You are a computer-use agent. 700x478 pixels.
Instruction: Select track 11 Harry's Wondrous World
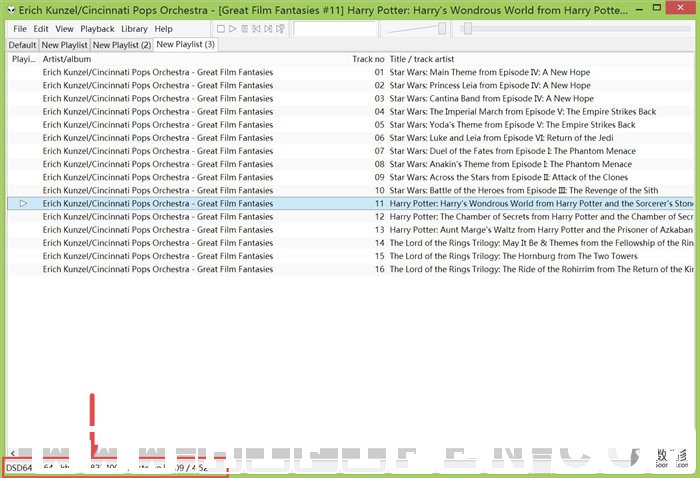point(351,204)
